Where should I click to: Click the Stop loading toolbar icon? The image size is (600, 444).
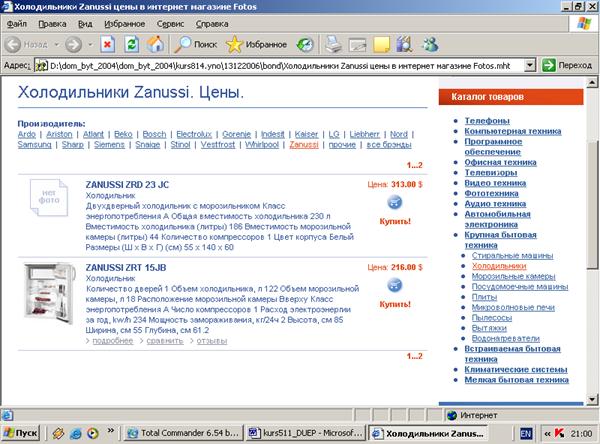click(106, 44)
